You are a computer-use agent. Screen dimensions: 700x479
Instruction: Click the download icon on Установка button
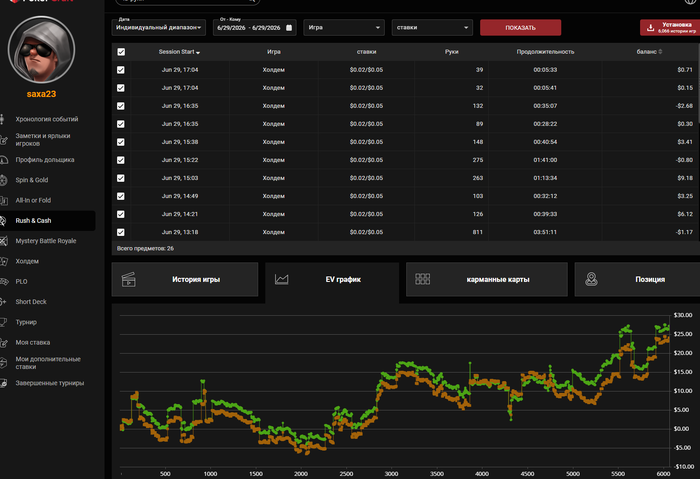coord(650,28)
